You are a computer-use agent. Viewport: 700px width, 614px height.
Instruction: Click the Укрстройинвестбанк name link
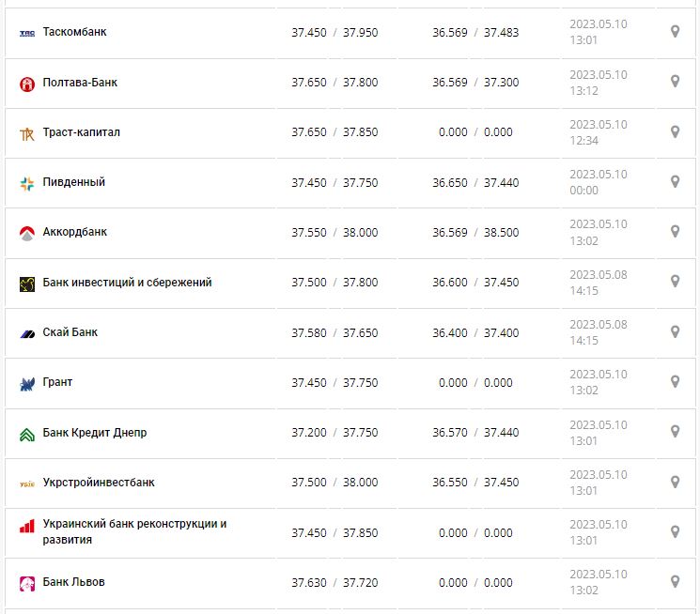tap(99, 483)
